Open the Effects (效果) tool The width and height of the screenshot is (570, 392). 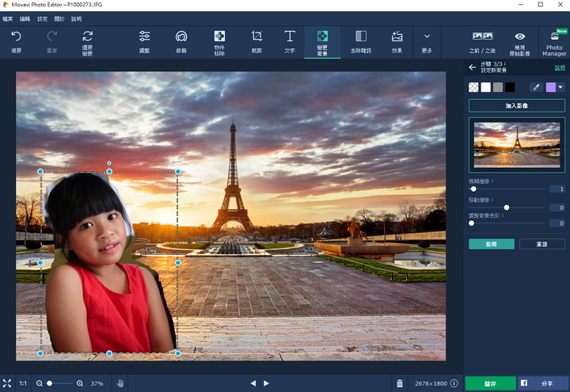pyautogui.click(x=397, y=36)
